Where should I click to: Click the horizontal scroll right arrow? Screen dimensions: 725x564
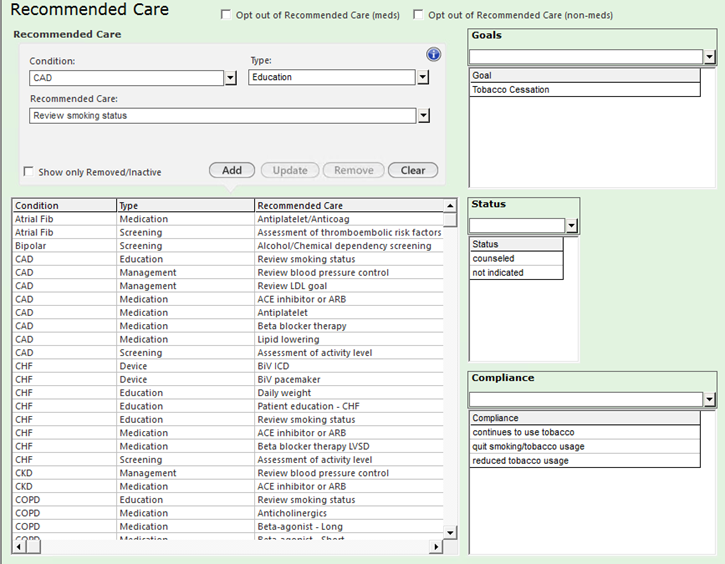click(x=436, y=547)
